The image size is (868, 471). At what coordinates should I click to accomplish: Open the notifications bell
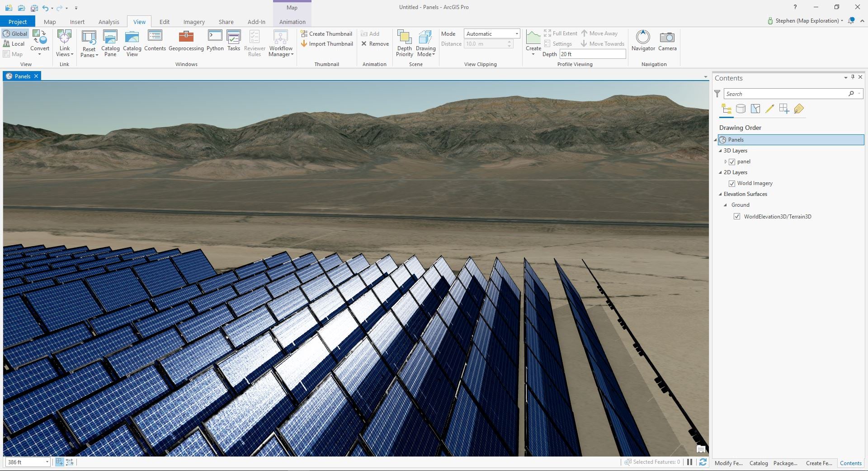click(x=852, y=21)
